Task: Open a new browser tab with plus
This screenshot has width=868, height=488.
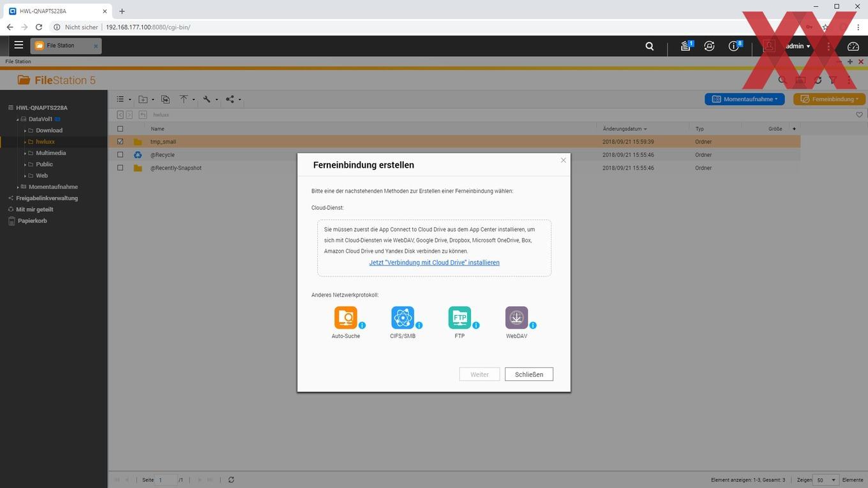Action: 122,11
